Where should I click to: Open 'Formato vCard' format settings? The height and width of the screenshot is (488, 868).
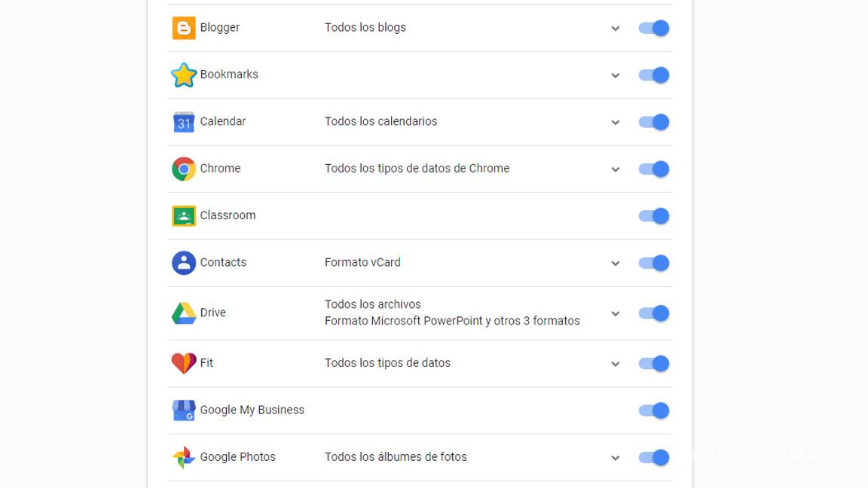(362, 262)
